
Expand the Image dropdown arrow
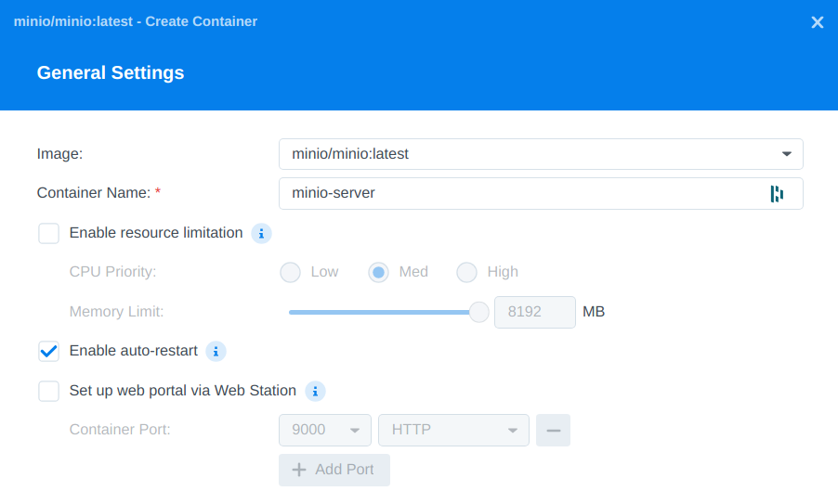click(786, 154)
